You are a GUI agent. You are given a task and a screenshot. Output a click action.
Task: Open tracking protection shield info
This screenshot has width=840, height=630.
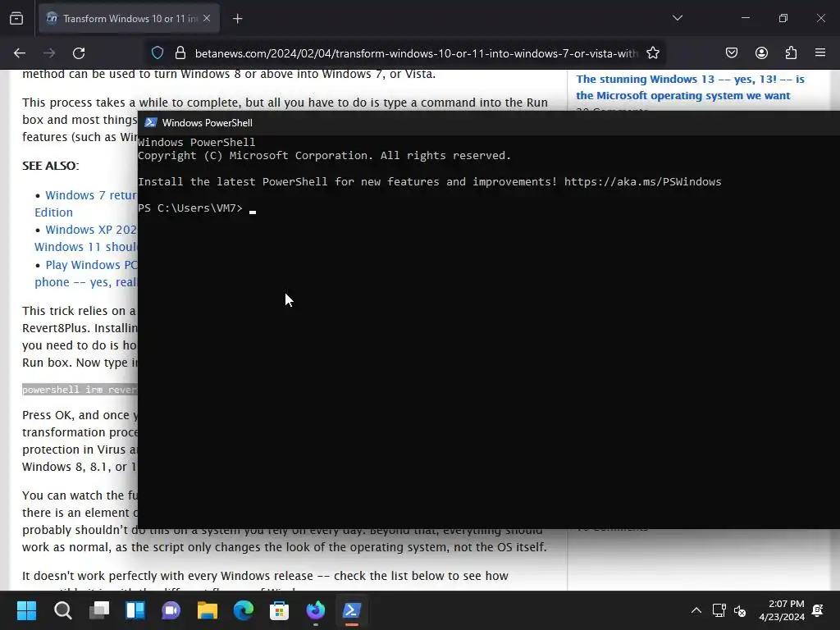pos(157,53)
